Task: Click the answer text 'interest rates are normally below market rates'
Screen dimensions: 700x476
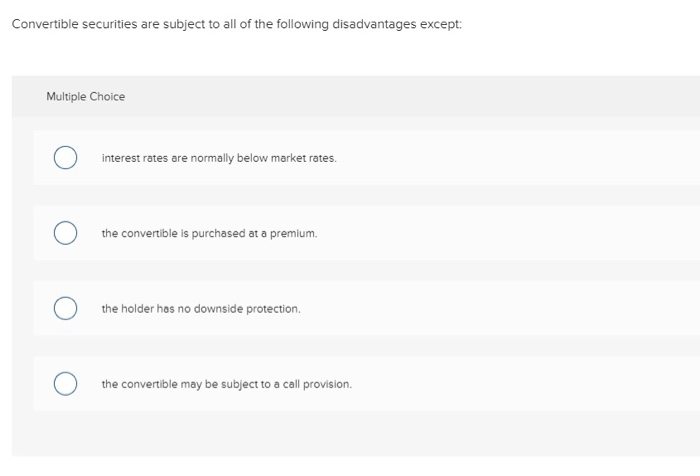Action: click(219, 158)
